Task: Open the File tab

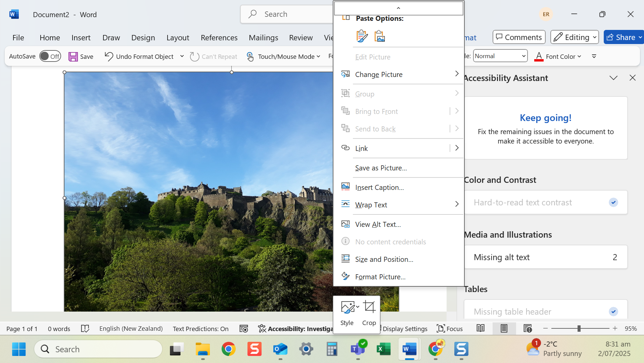Action: 18,37
